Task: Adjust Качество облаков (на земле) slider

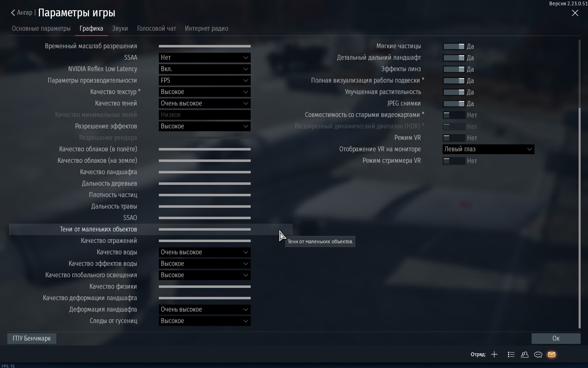Action: pos(205,161)
